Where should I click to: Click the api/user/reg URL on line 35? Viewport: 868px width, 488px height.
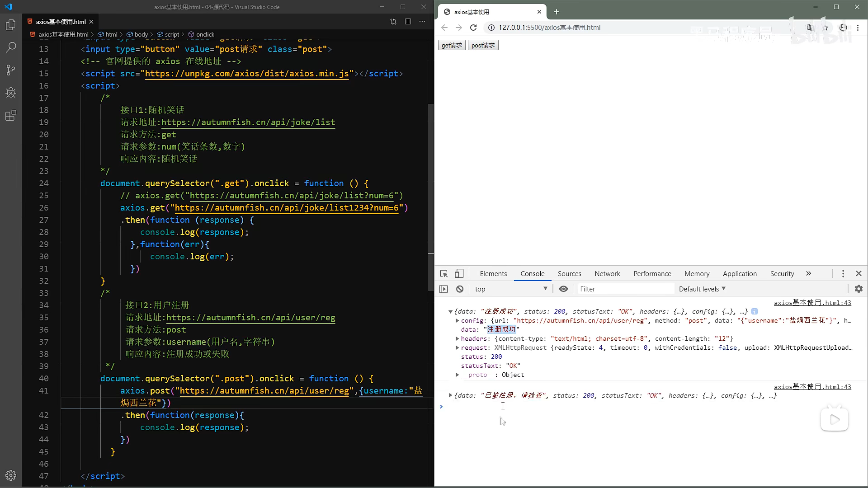[x=251, y=318]
